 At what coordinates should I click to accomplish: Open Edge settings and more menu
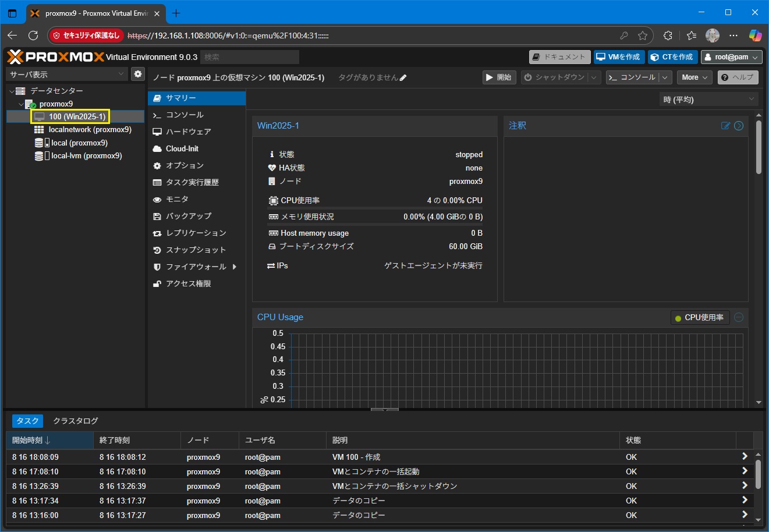tap(733, 36)
